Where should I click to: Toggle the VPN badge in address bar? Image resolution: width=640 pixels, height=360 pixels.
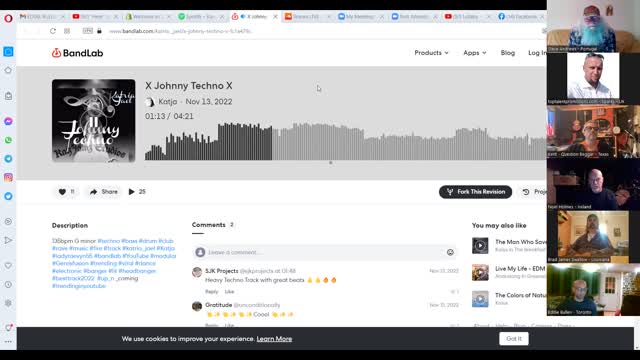(87, 31)
